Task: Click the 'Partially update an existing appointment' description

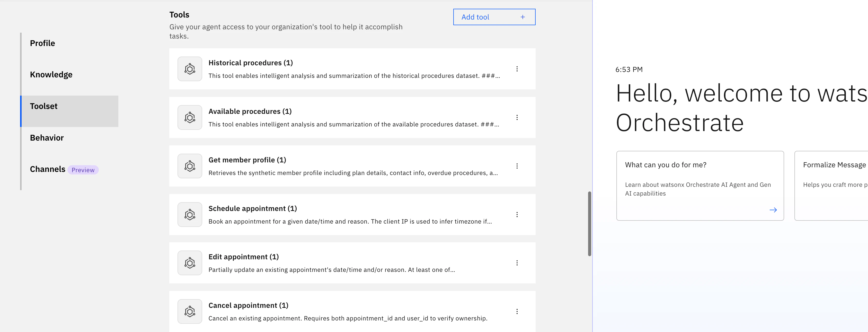Action: click(332, 270)
